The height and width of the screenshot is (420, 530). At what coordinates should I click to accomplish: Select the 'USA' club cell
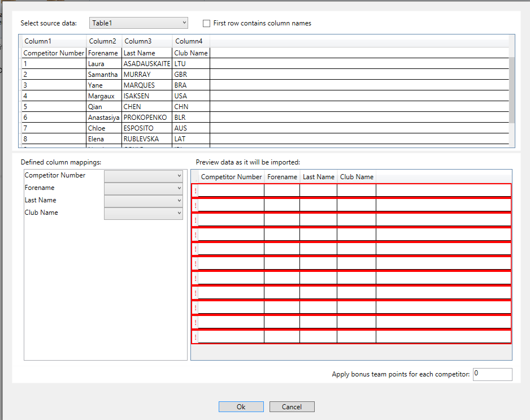(192, 96)
